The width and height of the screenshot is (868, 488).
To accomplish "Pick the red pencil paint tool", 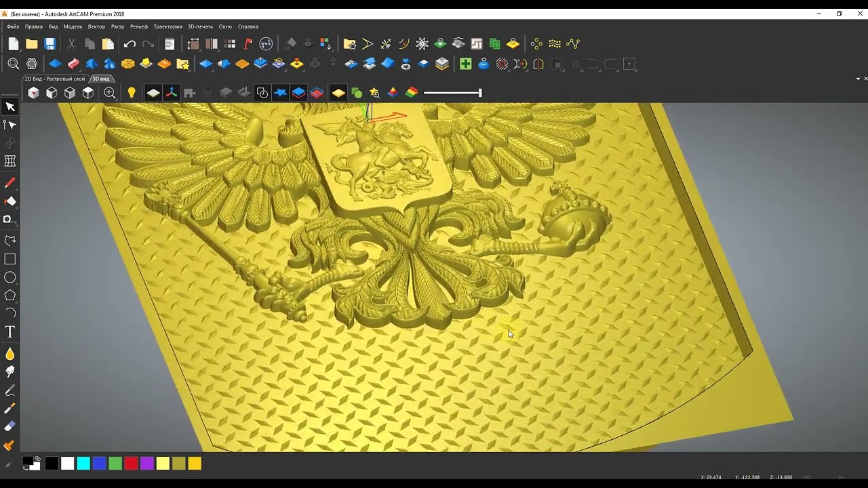I will [x=10, y=183].
